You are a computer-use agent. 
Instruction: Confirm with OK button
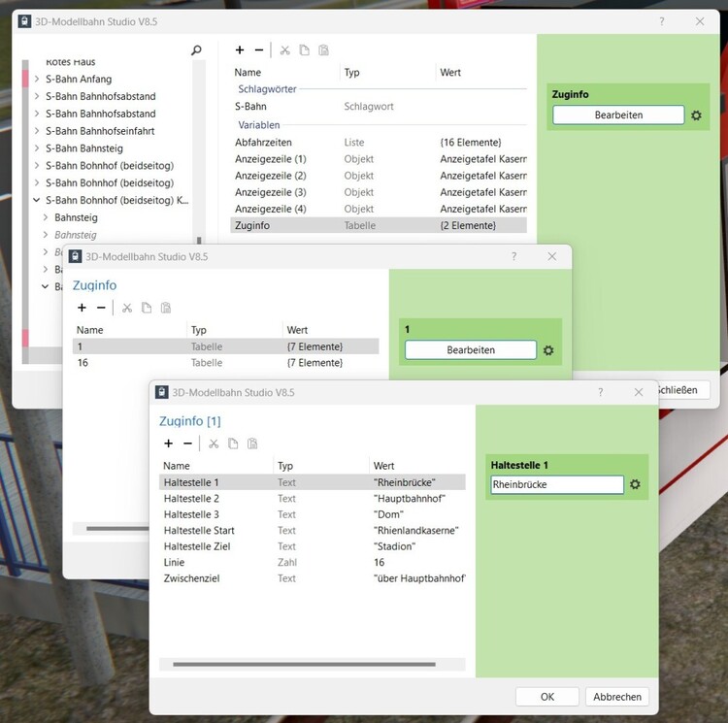click(x=546, y=697)
